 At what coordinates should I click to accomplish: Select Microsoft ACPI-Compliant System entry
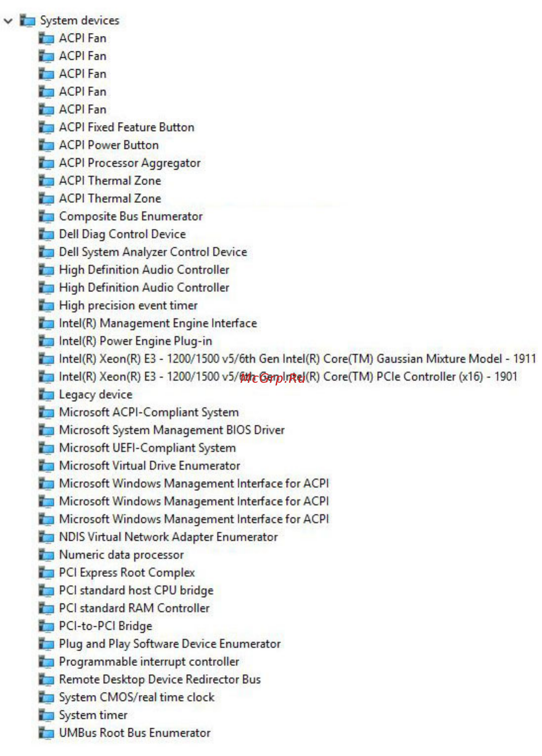(x=149, y=412)
